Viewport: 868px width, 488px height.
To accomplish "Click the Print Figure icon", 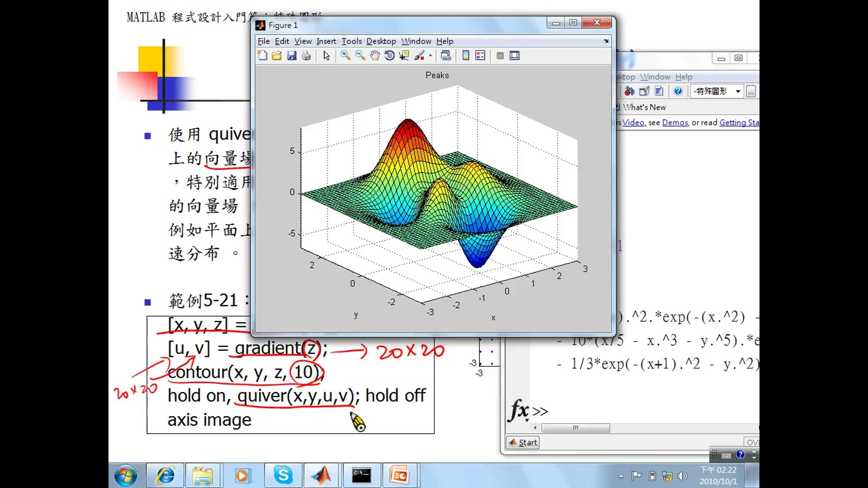I will click(306, 56).
